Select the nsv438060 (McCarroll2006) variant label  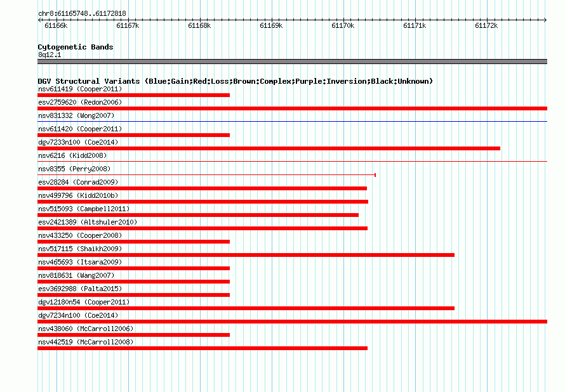[86, 329]
